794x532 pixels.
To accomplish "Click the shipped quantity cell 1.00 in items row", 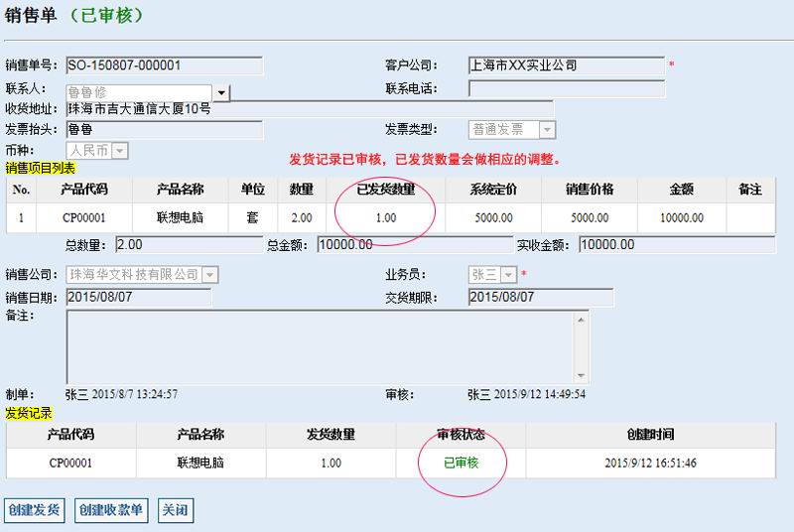I will (x=386, y=218).
